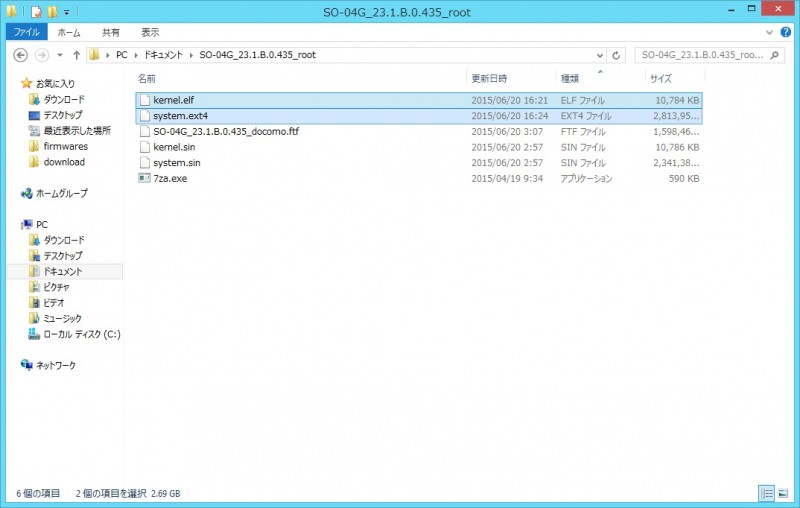Click the 2015/06/20 3:07 date cell
Viewport: 800px width, 508px height.
point(507,132)
